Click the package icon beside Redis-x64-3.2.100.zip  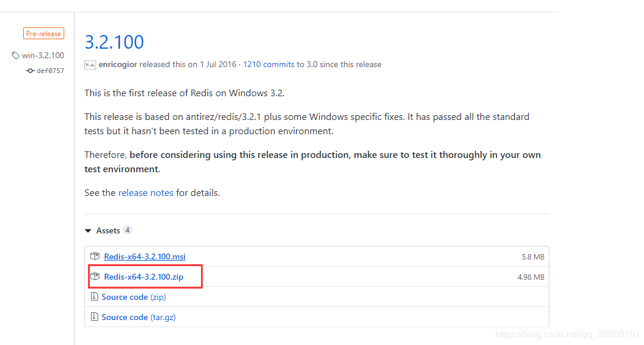[x=95, y=276]
